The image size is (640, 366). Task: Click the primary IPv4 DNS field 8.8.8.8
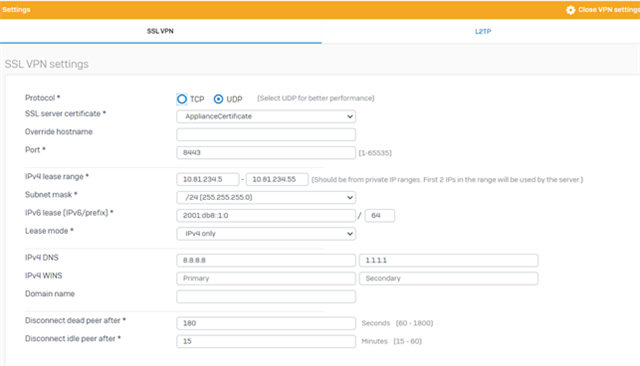tap(266, 260)
